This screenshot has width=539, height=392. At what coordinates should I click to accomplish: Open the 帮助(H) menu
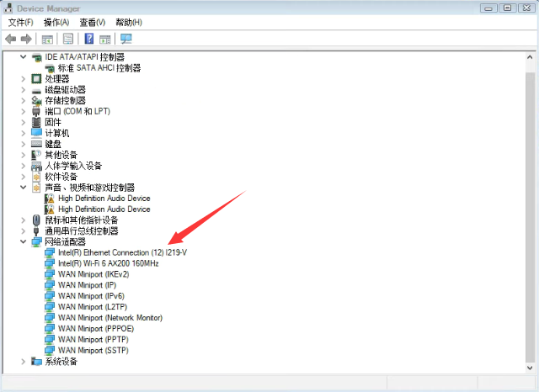129,22
